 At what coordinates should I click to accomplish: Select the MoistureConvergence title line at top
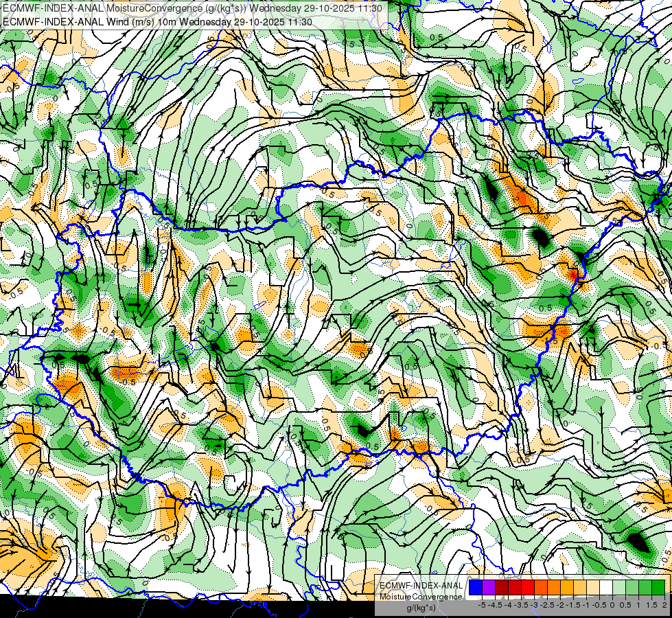(x=192, y=8)
